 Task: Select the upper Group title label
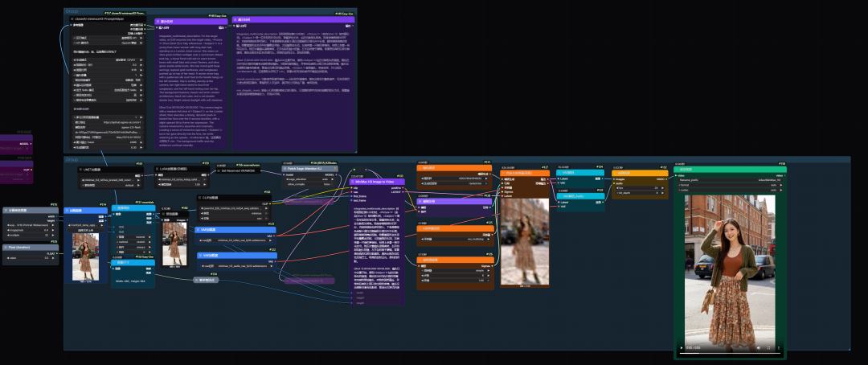[72, 11]
